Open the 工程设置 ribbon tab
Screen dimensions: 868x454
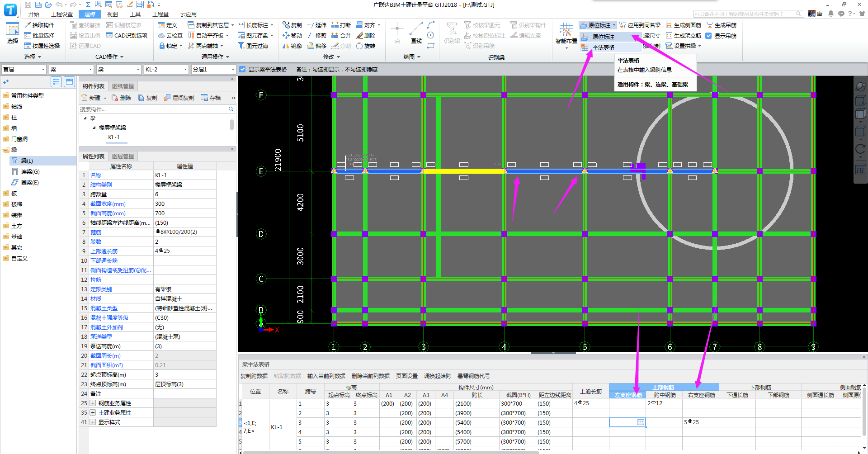coord(62,14)
